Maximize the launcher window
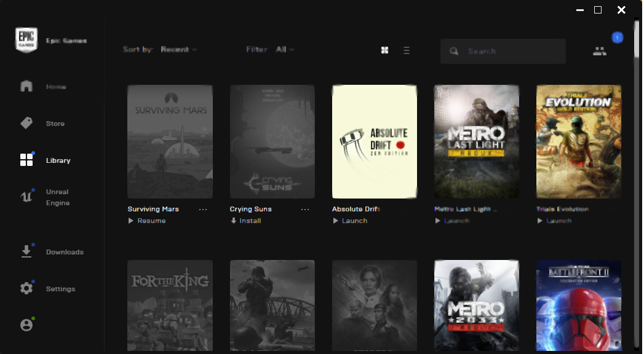 click(598, 10)
